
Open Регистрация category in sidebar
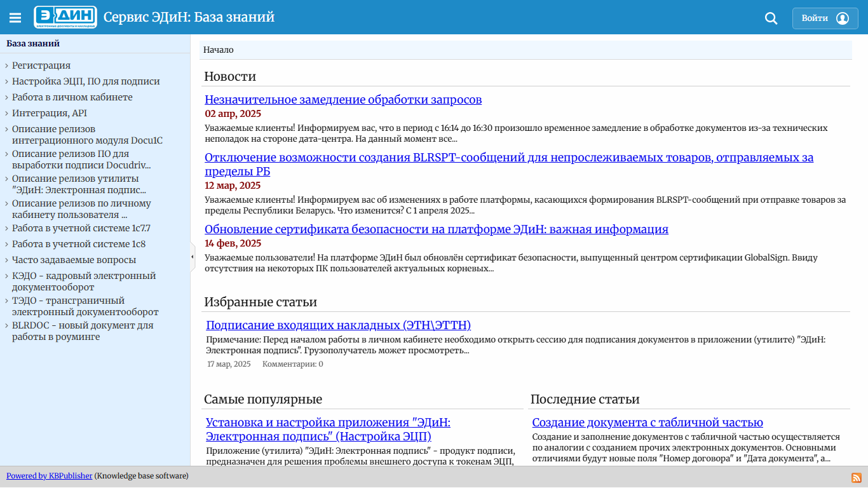(x=41, y=65)
